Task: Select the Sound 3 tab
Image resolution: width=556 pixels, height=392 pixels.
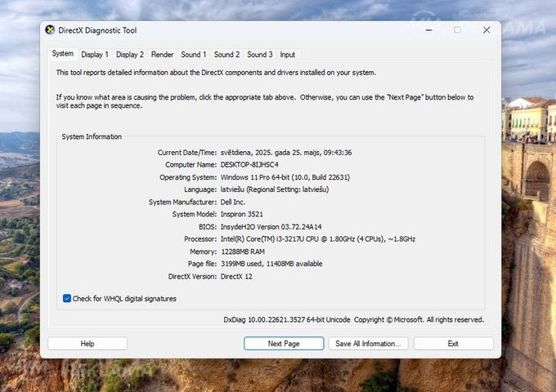Action: 259,55
